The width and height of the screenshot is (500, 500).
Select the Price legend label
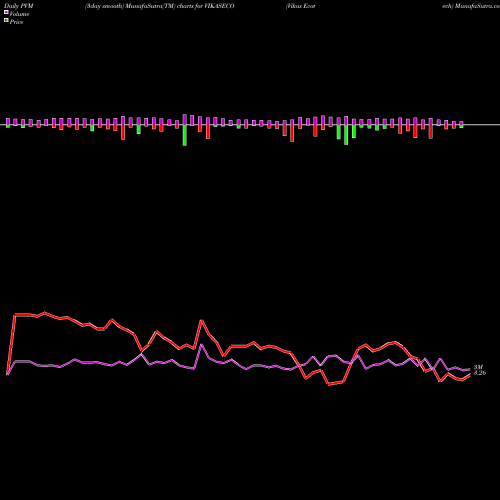tap(16, 22)
